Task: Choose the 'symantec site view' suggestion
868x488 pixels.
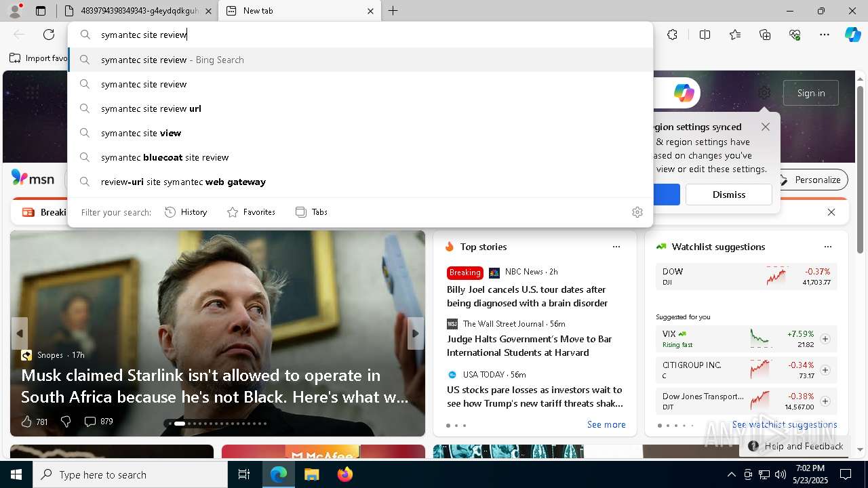Action: [361, 133]
